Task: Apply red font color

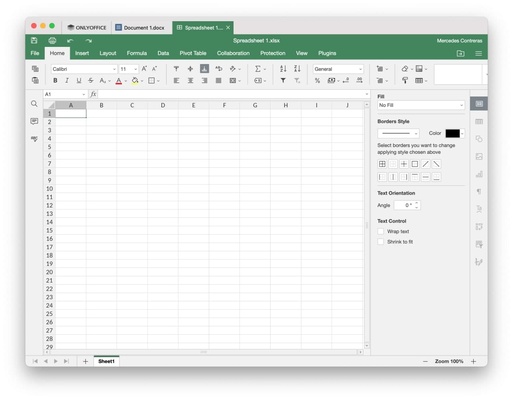Action: click(119, 81)
